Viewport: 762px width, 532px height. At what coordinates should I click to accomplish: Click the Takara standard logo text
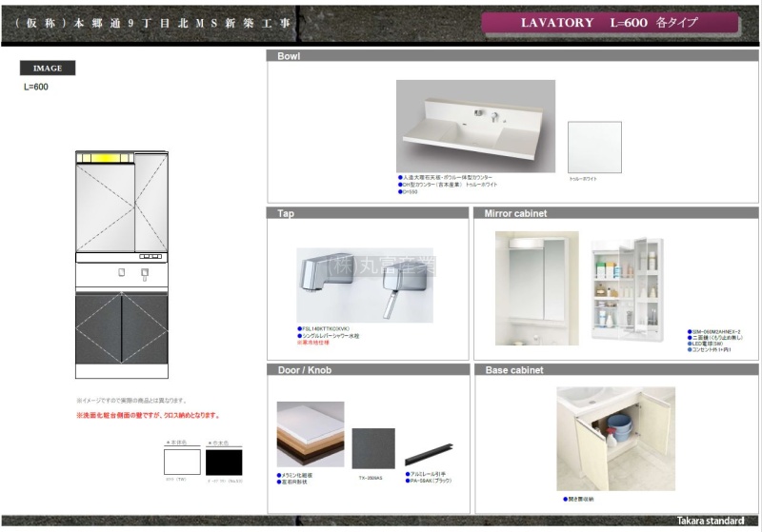711,522
